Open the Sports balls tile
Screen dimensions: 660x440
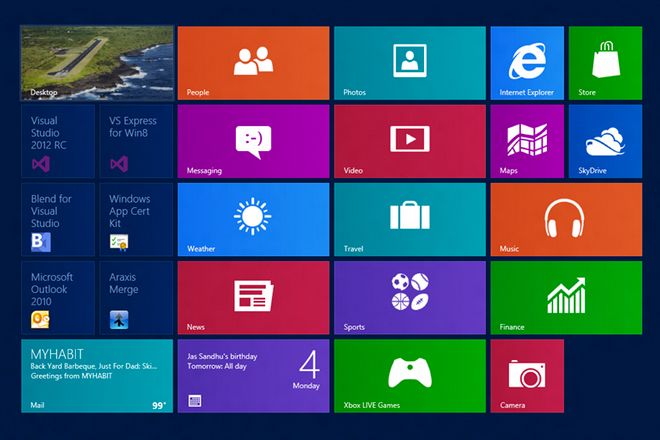410,298
